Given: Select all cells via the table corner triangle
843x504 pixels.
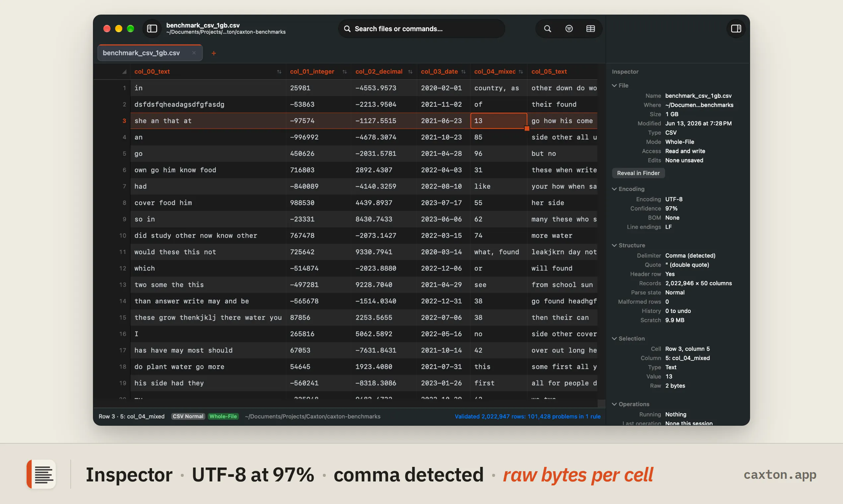Looking at the screenshot, I should click(124, 72).
